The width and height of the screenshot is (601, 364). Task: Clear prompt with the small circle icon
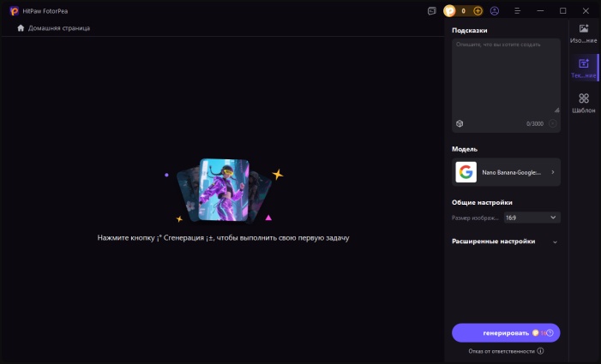click(x=553, y=123)
